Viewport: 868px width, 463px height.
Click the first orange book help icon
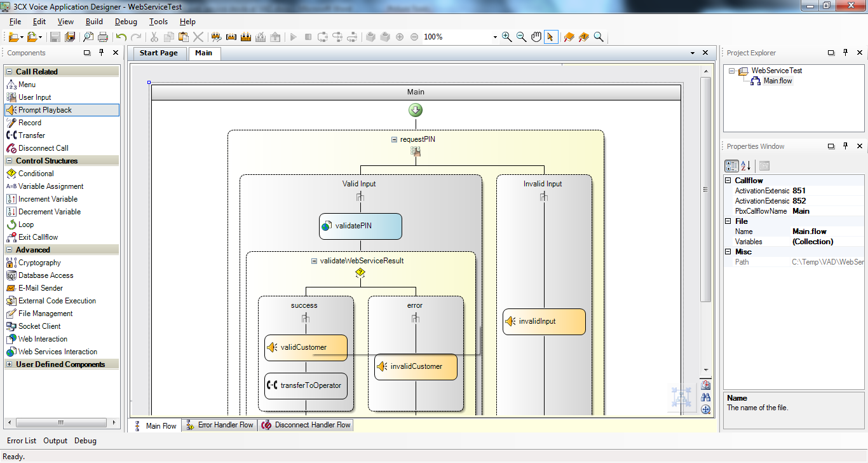click(x=569, y=37)
